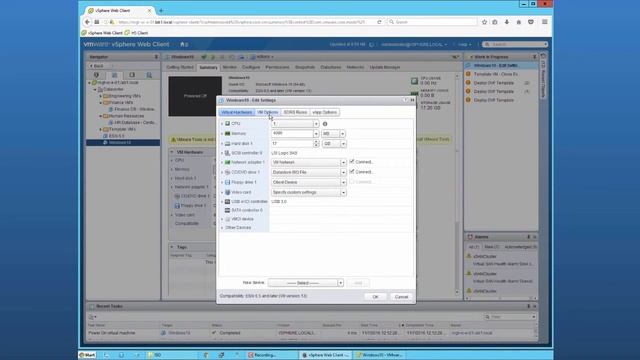Select the Virtual Hardware tab
640x360 pixels.
[x=237, y=112]
